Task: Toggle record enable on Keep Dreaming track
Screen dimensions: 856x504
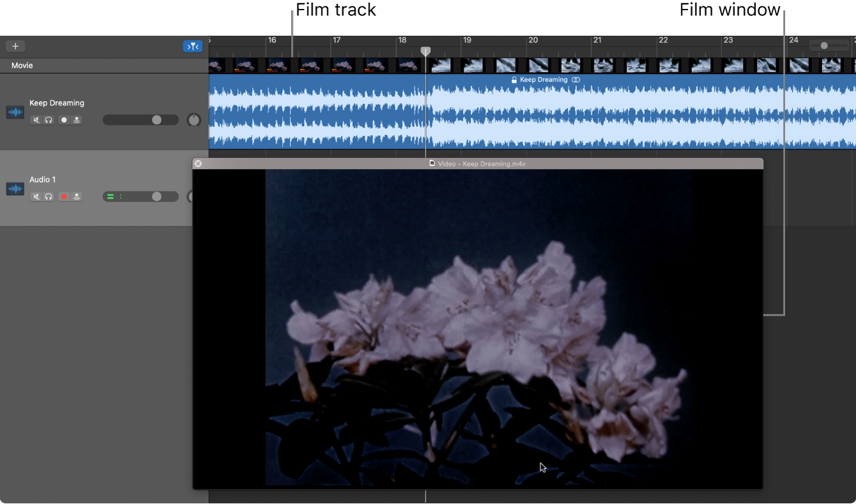Action: click(x=64, y=119)
